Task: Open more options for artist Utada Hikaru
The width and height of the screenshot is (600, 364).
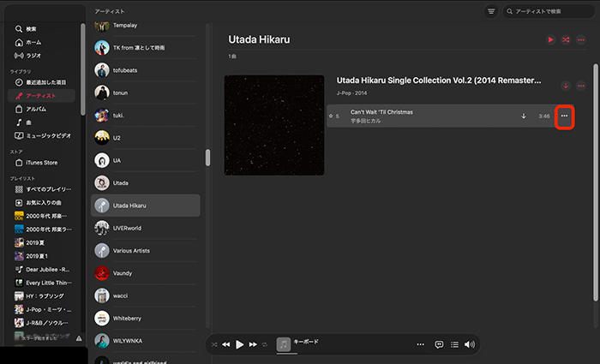Action: 581,39
